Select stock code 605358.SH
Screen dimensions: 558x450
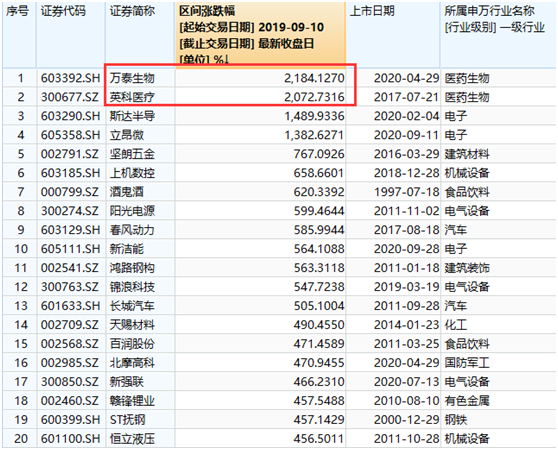(70, 135)
